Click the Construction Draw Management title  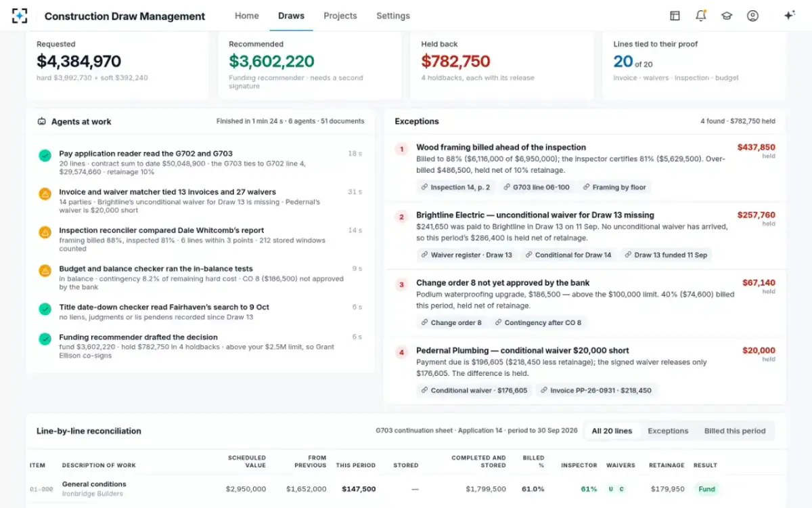coord(125,16)
